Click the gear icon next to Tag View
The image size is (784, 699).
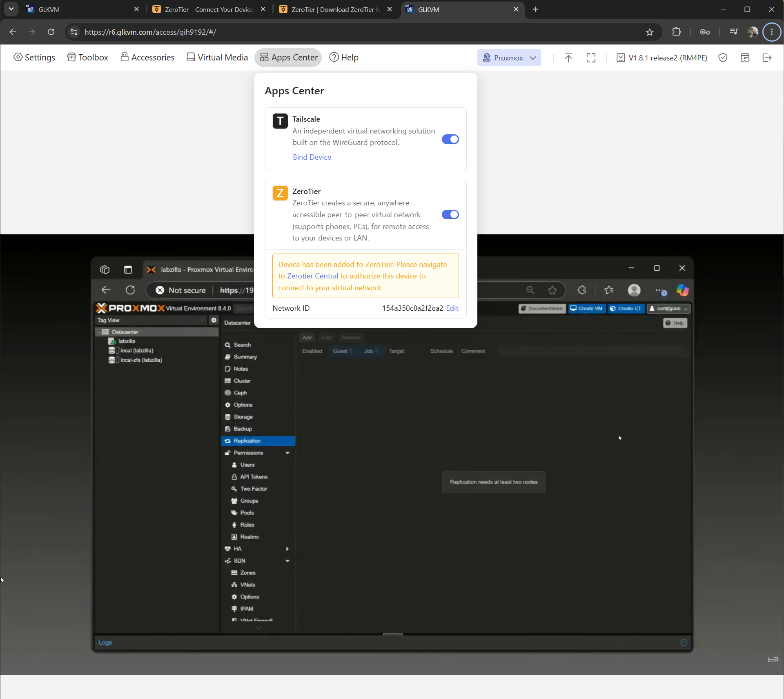click(x=214, y=321)
